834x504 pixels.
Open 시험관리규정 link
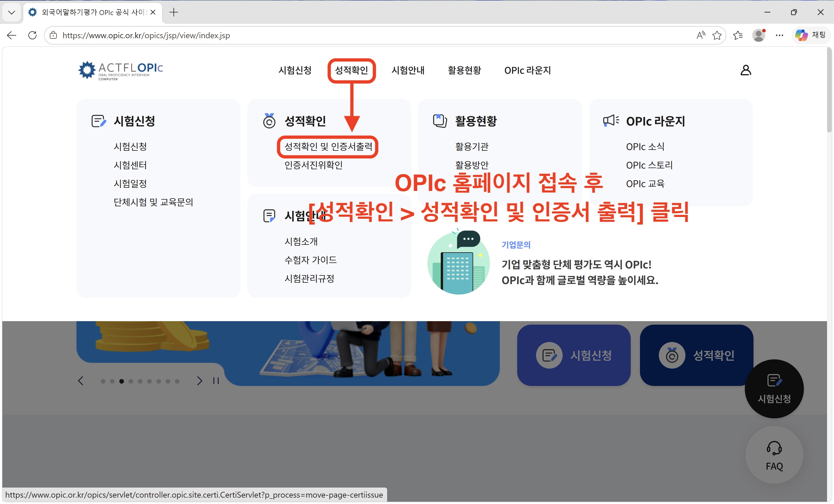(309, 279)
